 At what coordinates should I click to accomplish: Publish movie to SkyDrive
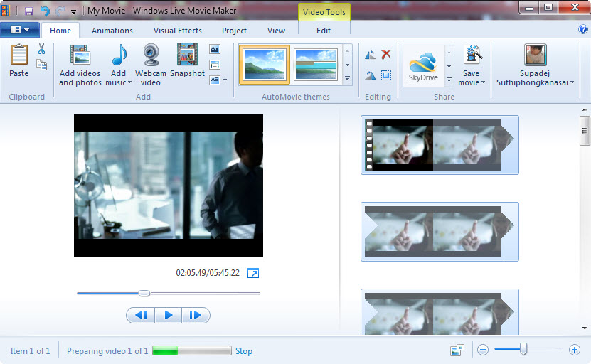pos(423,66)
